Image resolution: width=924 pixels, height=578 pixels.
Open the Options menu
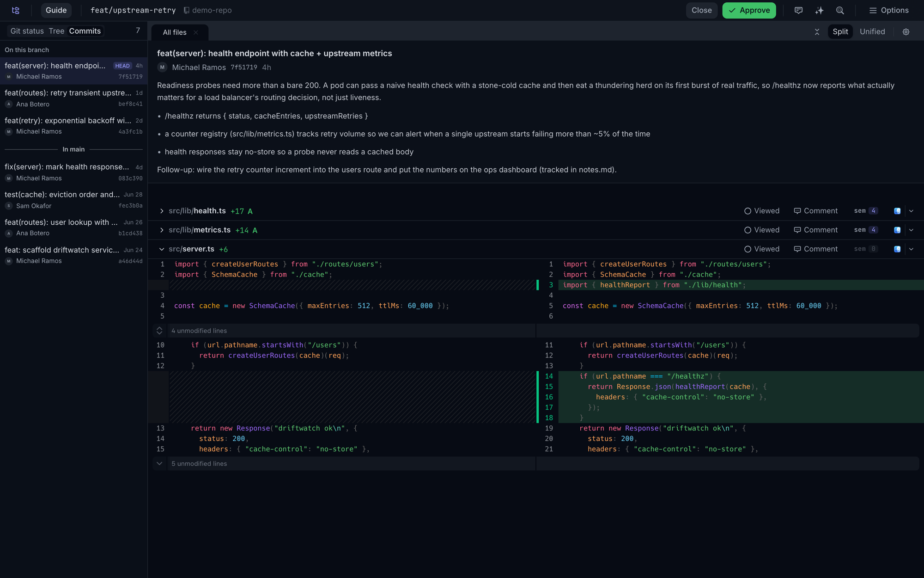pos(888,10)
